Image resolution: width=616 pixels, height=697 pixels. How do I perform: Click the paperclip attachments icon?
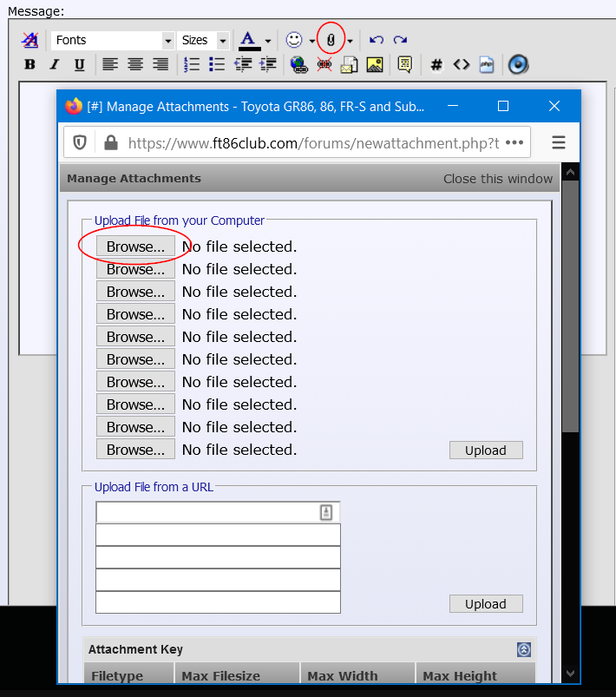[330, 40]
